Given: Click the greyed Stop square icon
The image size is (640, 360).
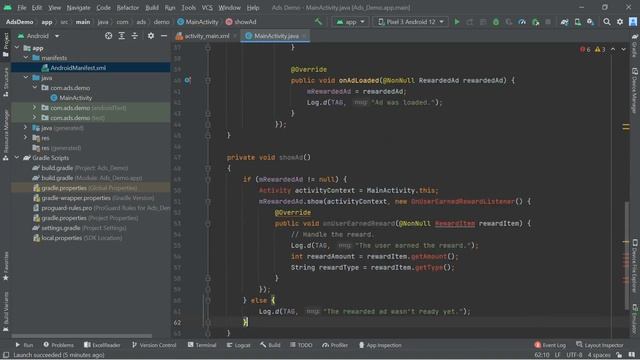Looking at the screenshot, I should 548,22.
